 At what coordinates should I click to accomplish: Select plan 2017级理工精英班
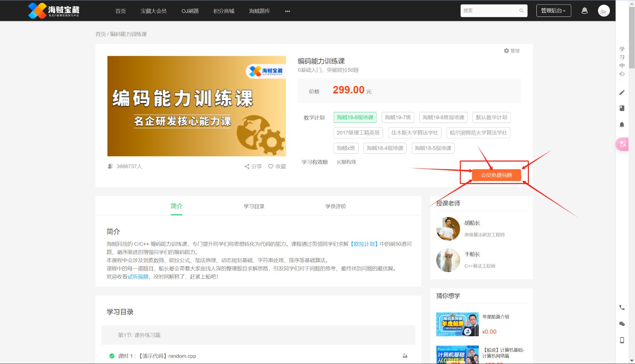point(358,132)
